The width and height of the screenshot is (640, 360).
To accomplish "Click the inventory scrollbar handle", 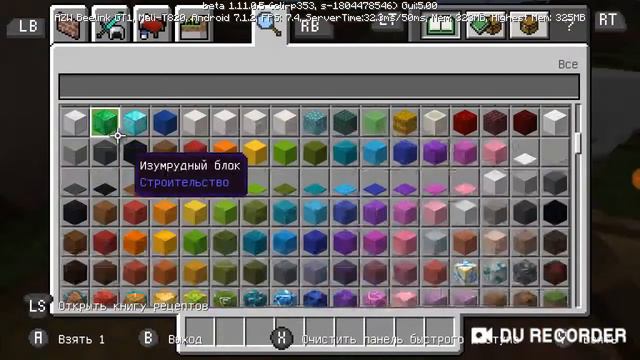I will coord(578,143).
